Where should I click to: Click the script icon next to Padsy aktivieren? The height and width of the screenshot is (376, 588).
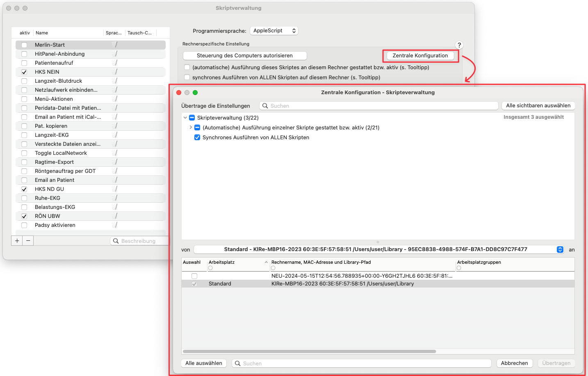(115, 225)
